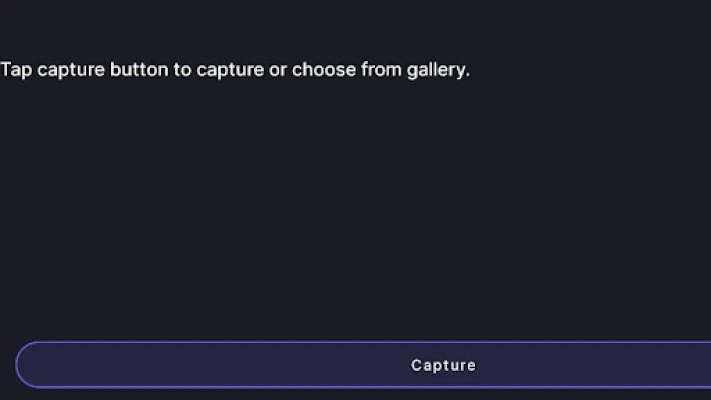711x400 pixels.
Task: Click the word "button" in the instruction
Action: [x=141, y=70]
